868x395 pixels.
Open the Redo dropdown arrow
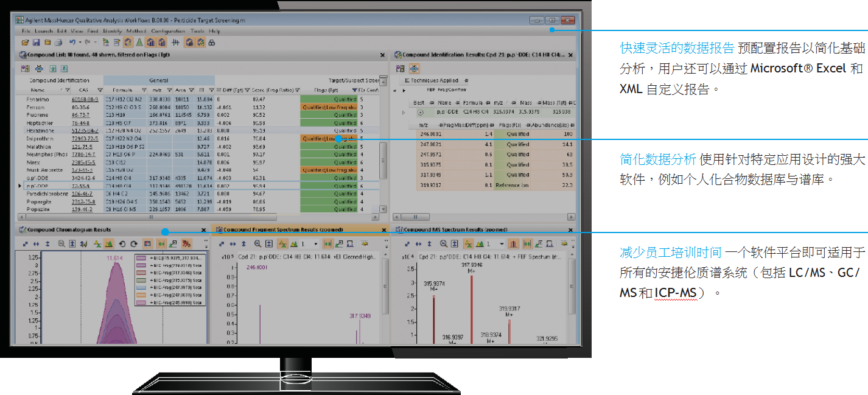(x=96, y=43)
